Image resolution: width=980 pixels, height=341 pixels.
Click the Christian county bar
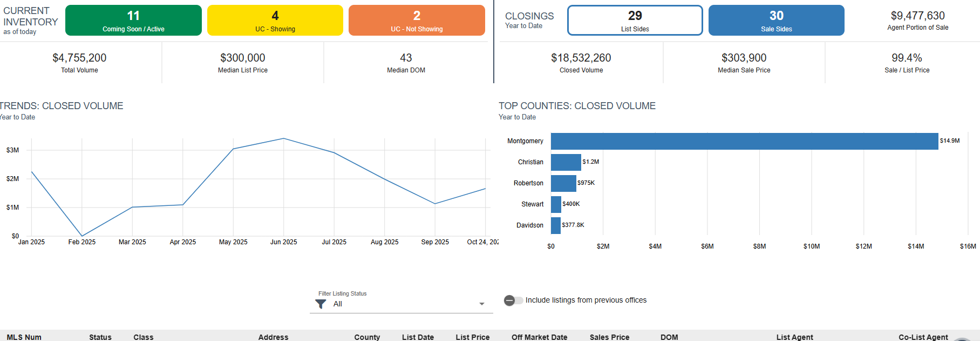point(566,162)
